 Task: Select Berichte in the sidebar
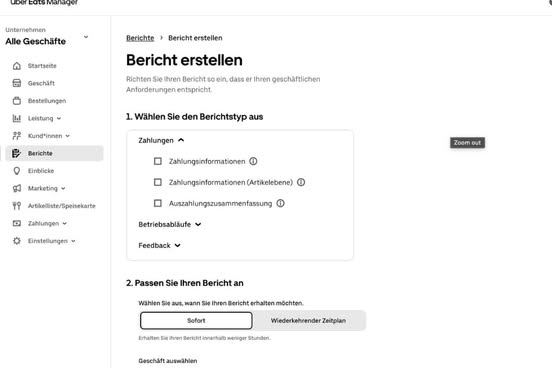pyautogui.click(x=55, y=154)
